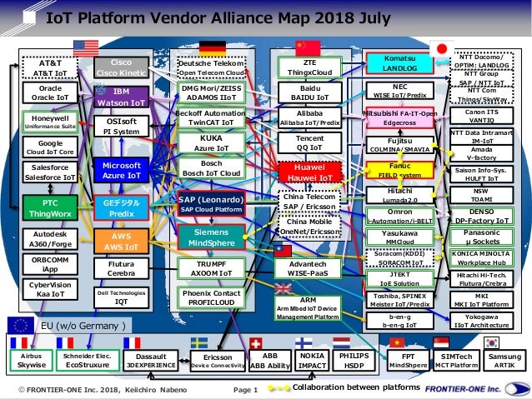Screen dimensions: 532x399
Task: Select the pink Mitsubishi Edgecross box
Action: [x=399, y=117]
